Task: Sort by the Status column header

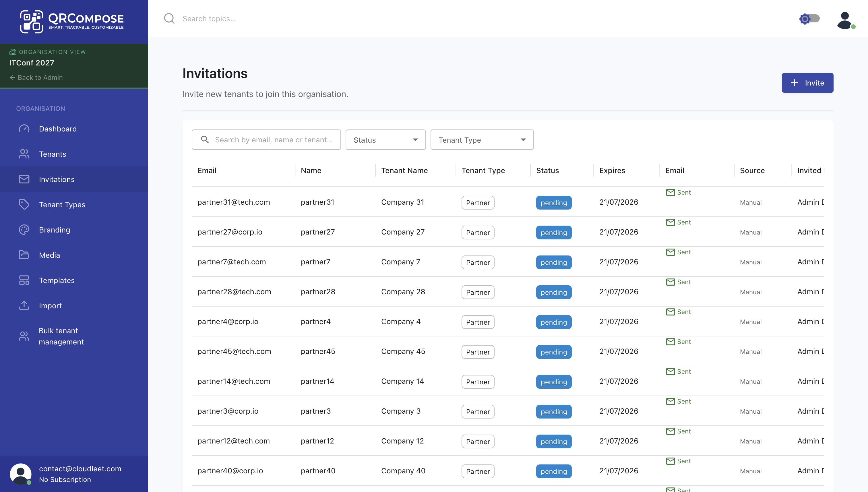Action: (547, 170)
